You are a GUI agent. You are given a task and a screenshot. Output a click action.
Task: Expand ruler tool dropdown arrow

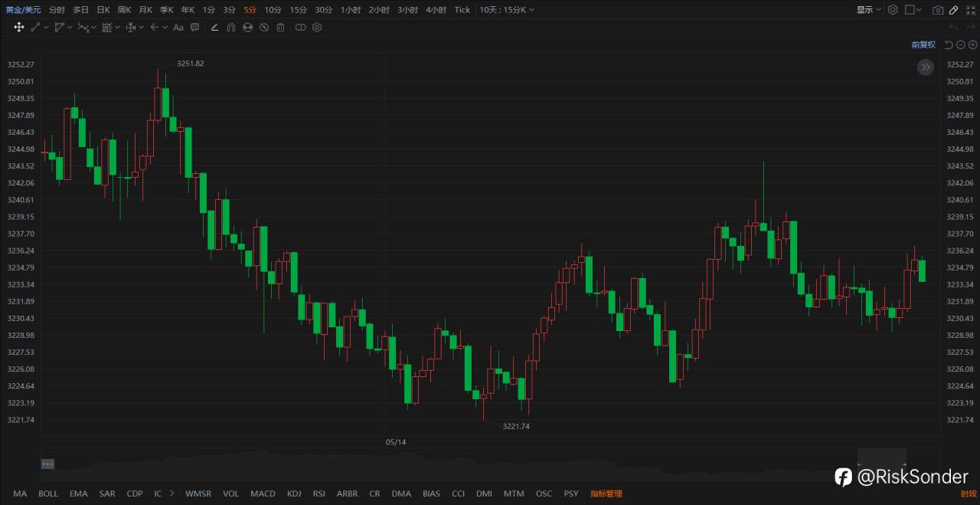click(x=117, y=28)
